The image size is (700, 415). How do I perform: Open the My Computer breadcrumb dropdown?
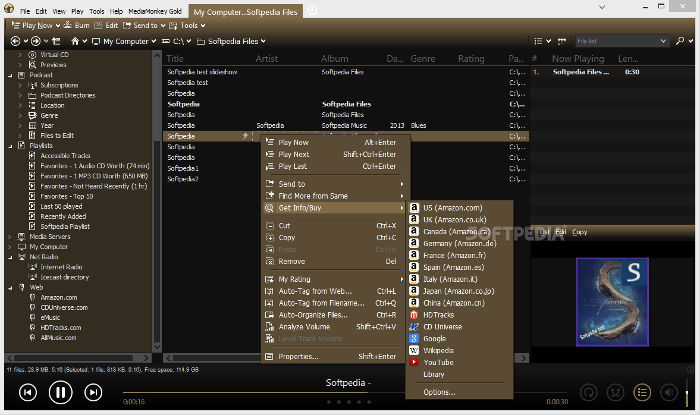tap(154, 41)
